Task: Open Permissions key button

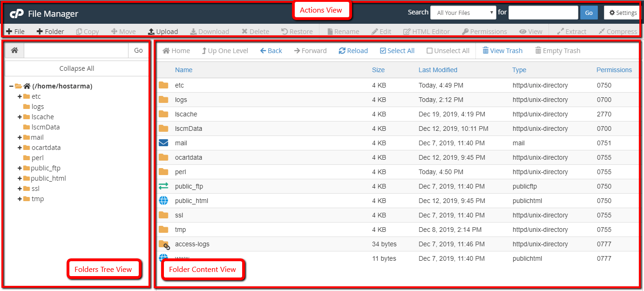Action: point(484,32)
